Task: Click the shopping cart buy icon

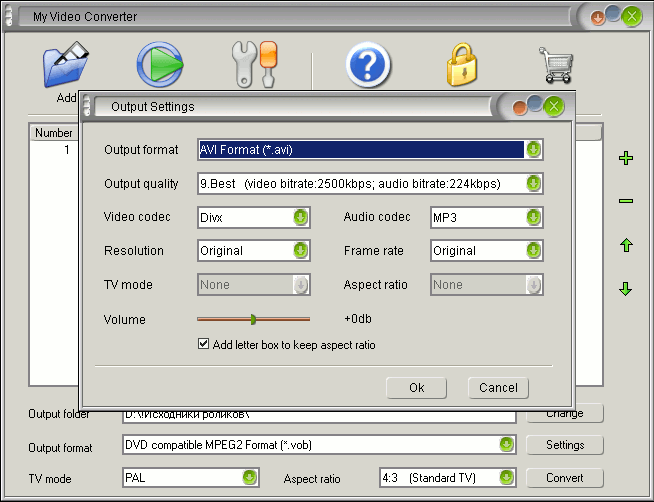Action: (x=556, y=65)
